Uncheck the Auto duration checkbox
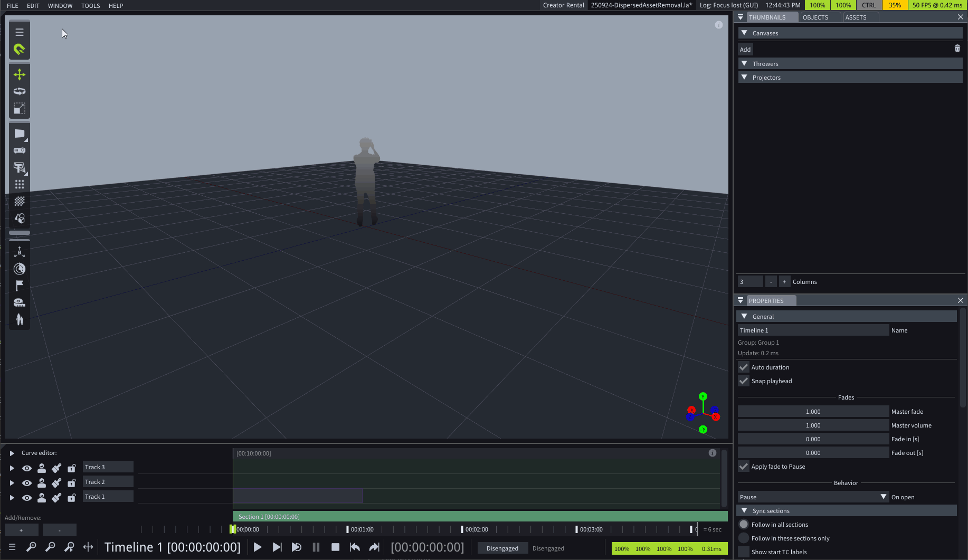This screenshot has width=968, height=560. 744,367
